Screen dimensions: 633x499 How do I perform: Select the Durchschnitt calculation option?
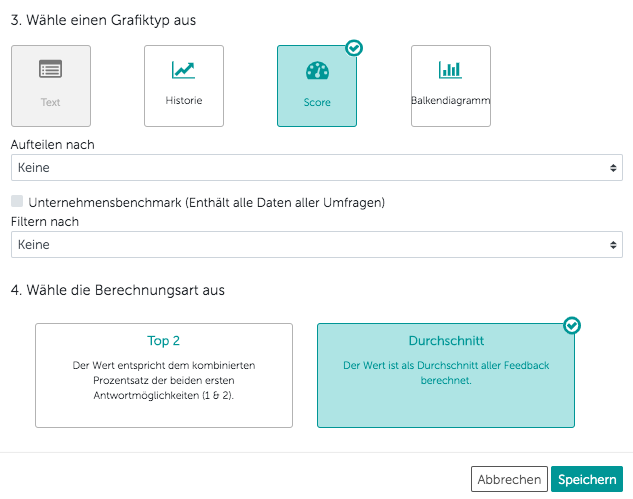pyautogui.click(x=446, y=375)
